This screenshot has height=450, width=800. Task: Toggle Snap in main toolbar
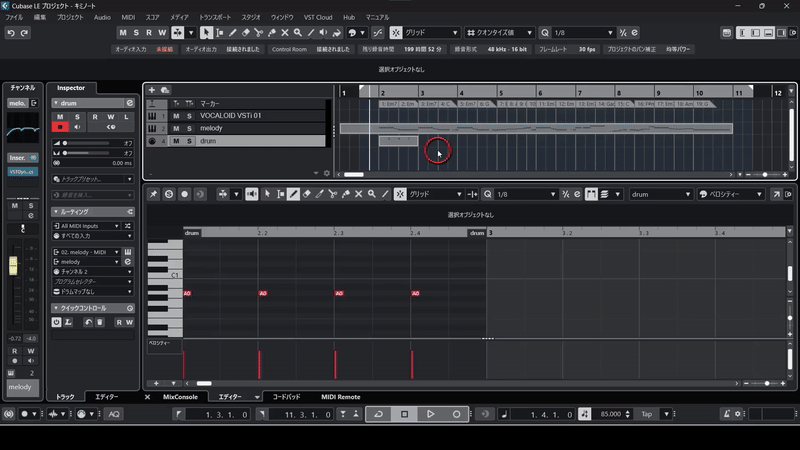[395, 33]
